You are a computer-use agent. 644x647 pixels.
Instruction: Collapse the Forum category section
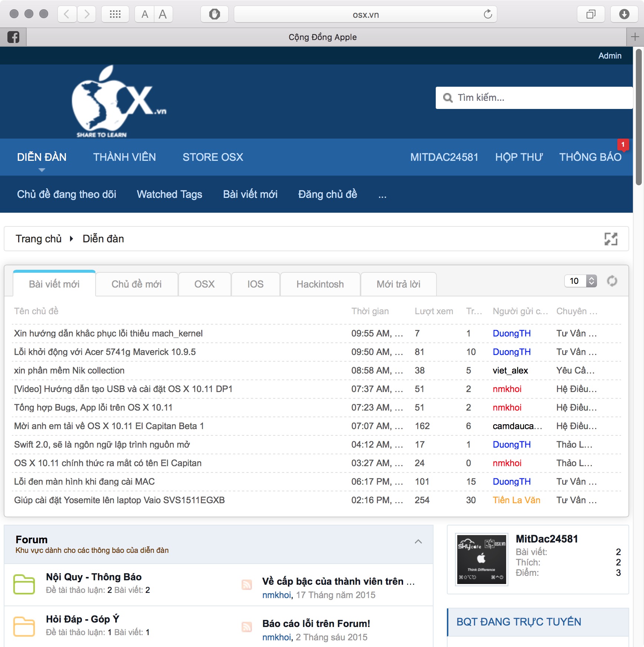(418, 542)
